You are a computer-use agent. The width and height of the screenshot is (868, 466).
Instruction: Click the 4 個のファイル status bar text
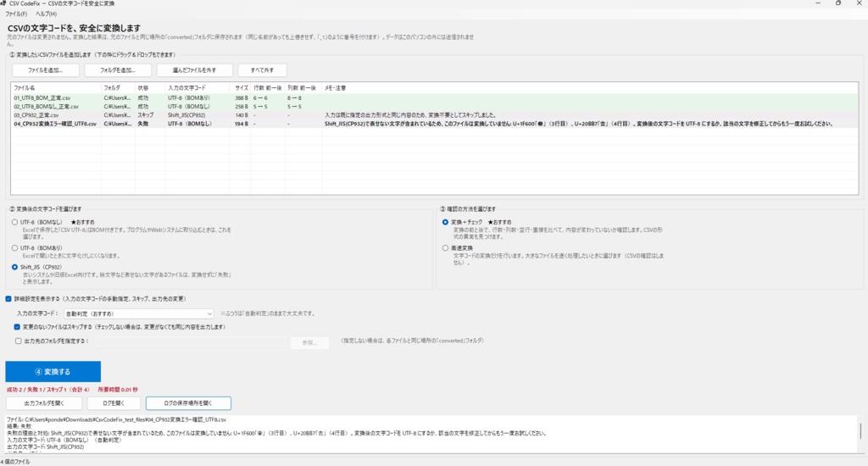point(15,462)
